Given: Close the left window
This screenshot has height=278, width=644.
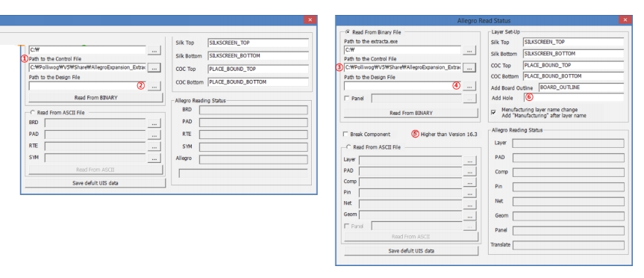Looking at the screenshot, I should [x=310, y=19].
